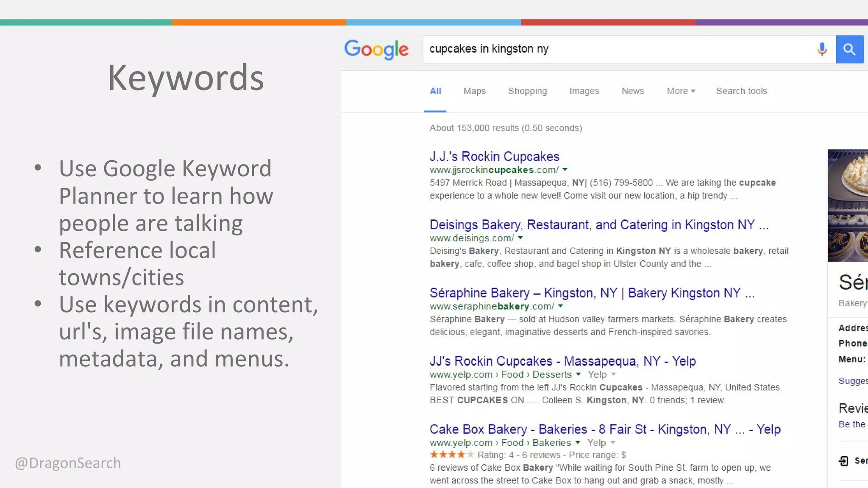
Task: Click 'Reference local towns/cities' bullet text
Action: coord(138,263)
